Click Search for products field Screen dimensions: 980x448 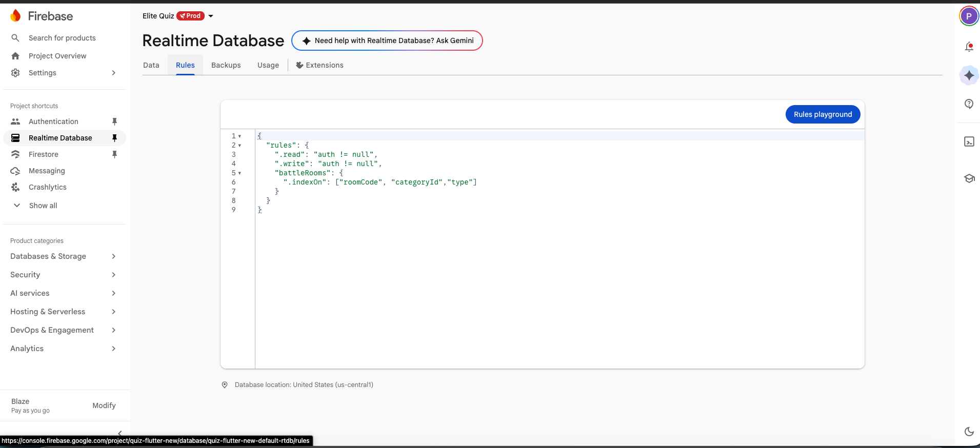point(62,38)
